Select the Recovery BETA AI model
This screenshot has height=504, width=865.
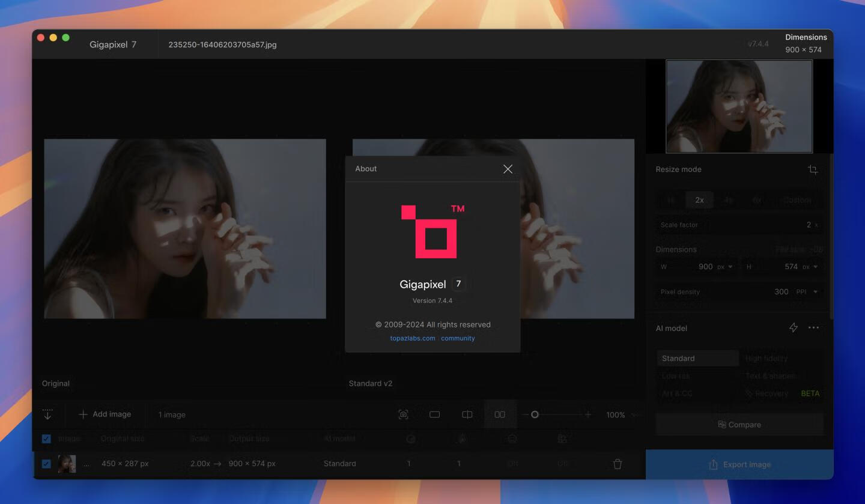[782, 393]
